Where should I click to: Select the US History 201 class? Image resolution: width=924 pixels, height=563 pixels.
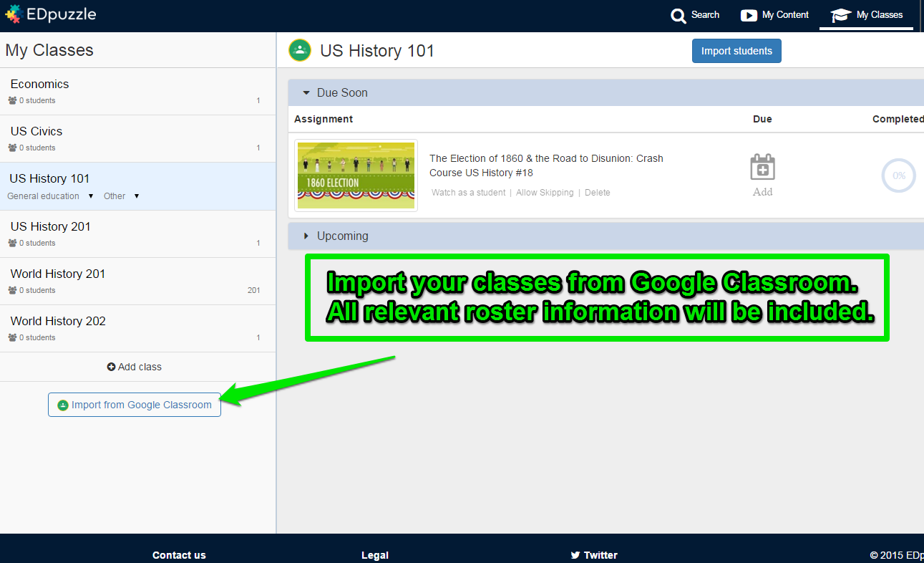pyautogui.click(x=137, y=234)
